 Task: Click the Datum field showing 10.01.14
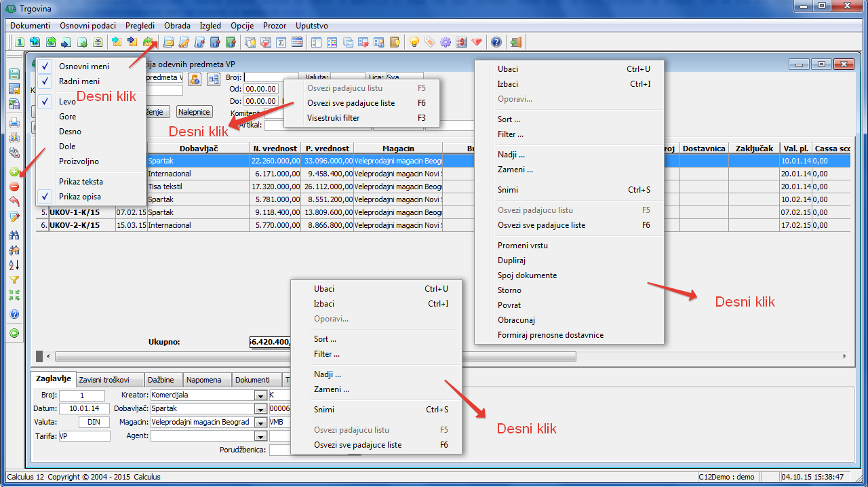[x=84, y=409]
